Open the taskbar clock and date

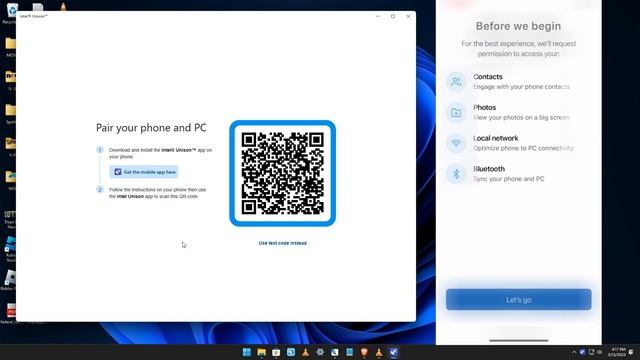click(x=617, y=352)
